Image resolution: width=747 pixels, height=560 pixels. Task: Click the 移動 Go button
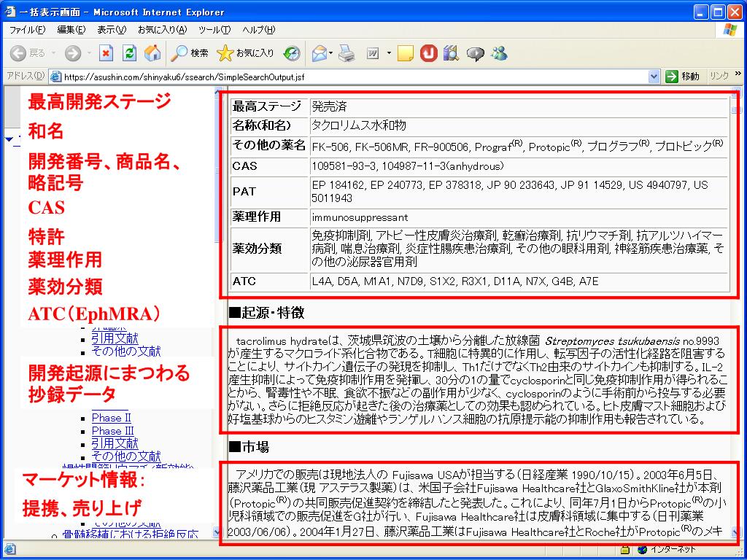683,76
